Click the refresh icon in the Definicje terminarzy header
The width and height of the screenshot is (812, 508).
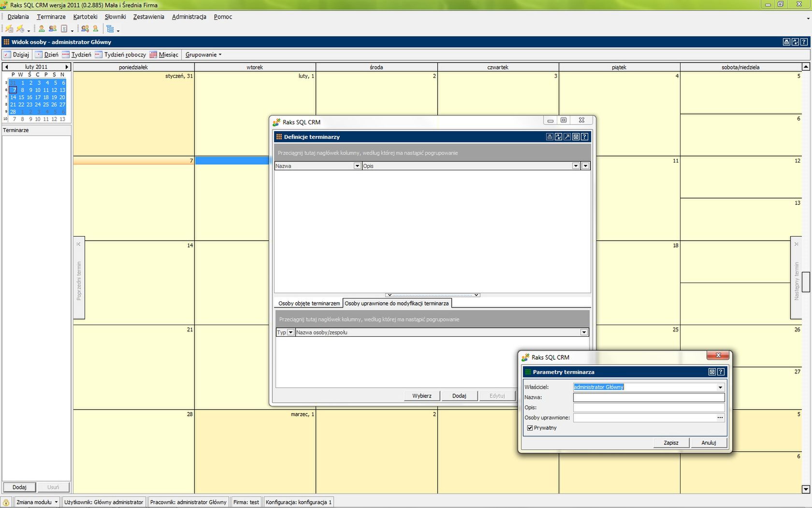558,137
